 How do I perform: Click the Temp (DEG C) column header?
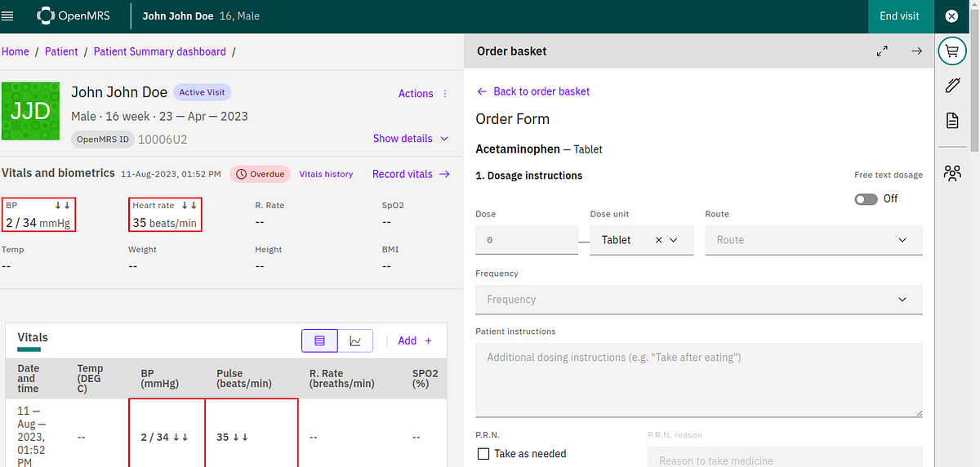[x=96, y=378]
